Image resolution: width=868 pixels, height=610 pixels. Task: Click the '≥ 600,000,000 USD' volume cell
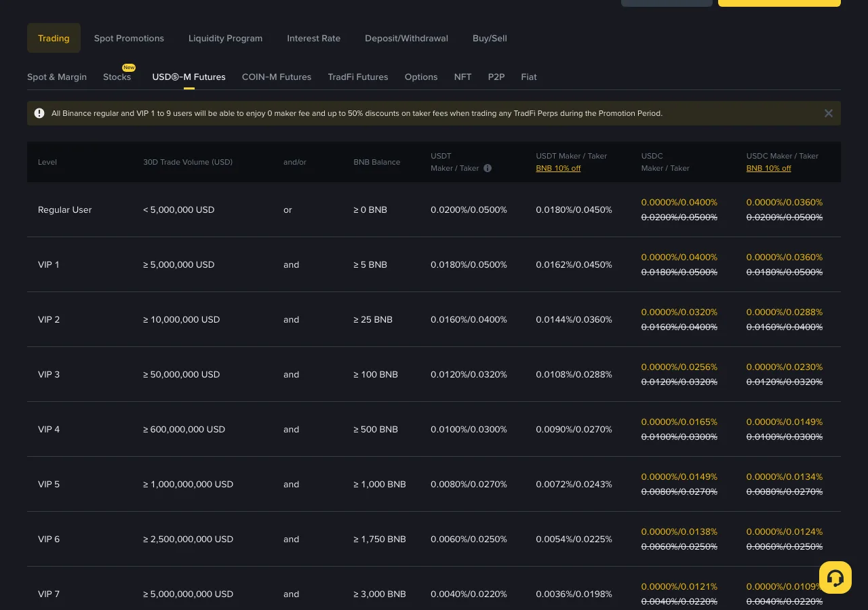click(184, 429)
